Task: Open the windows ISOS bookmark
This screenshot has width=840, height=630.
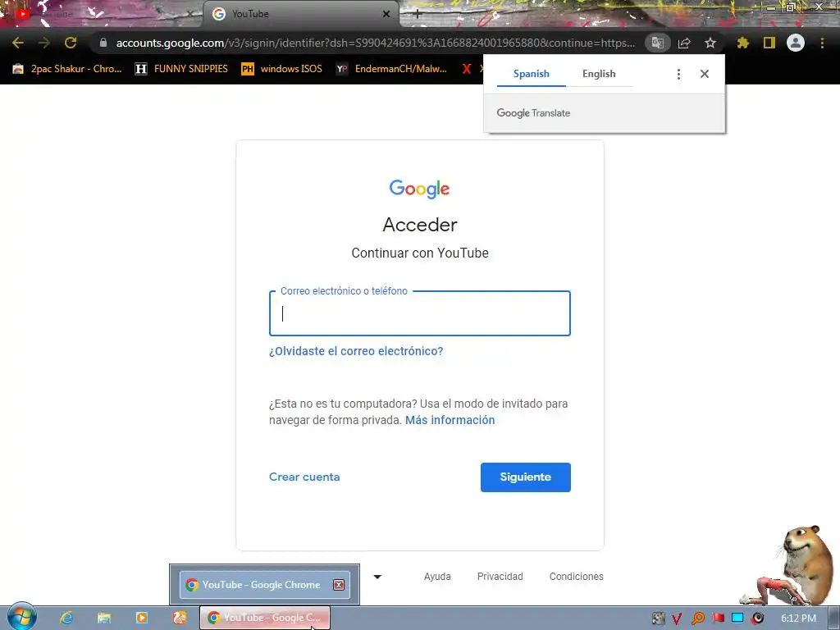Action: coord(282,69)
